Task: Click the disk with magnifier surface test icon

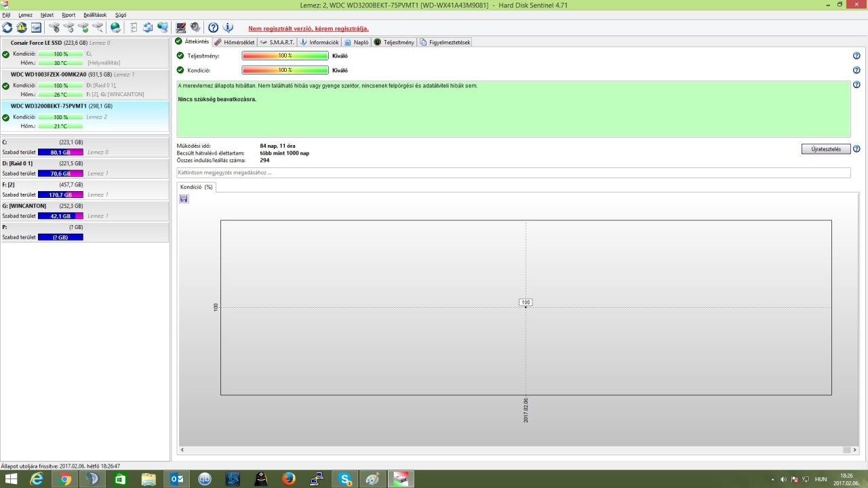Action: tap(98, 28)
